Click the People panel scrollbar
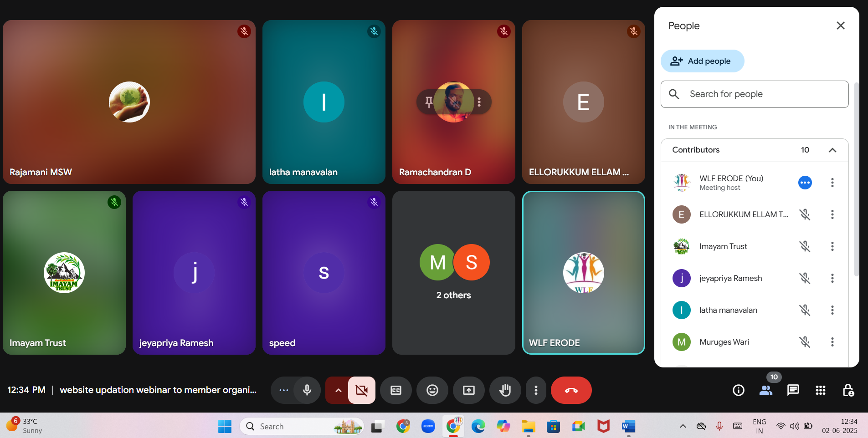The image size is (868, 438). point(856,179)
